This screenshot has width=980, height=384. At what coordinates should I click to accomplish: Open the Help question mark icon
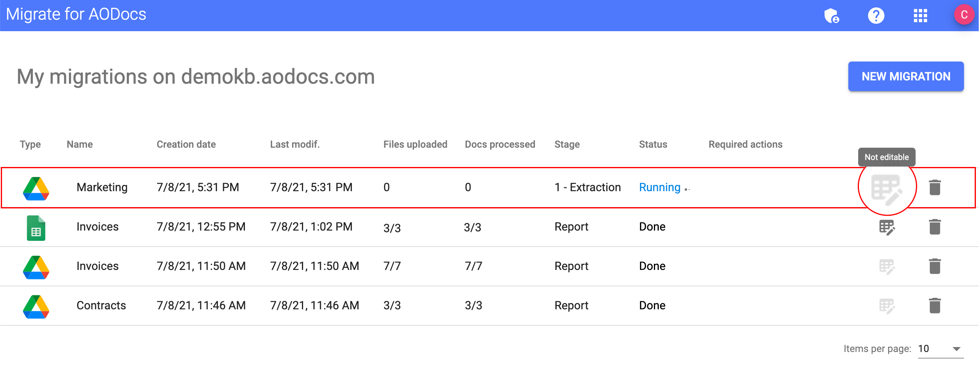tap(876, 16)
